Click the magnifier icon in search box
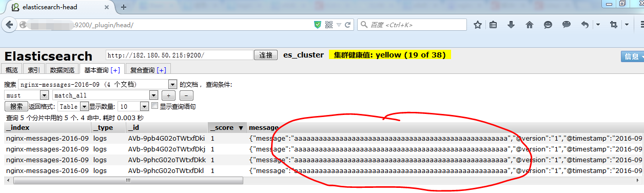The image size is (644, 193). [364, 25]
